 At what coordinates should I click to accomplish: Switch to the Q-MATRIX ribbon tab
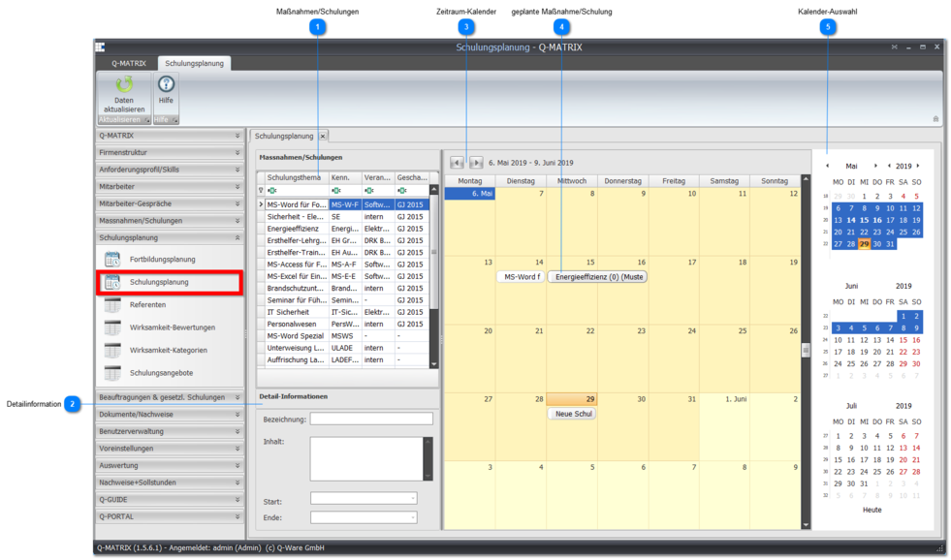coord(129,63)
